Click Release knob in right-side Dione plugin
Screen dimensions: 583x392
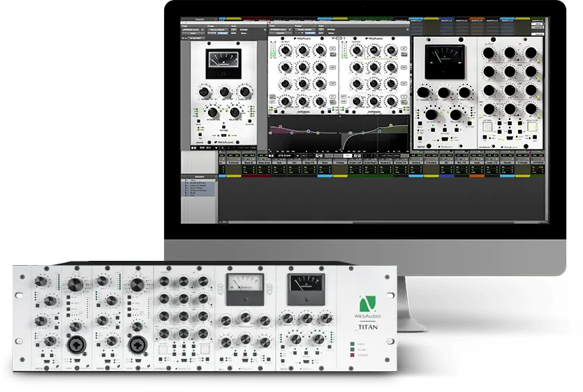coord(455,114)
